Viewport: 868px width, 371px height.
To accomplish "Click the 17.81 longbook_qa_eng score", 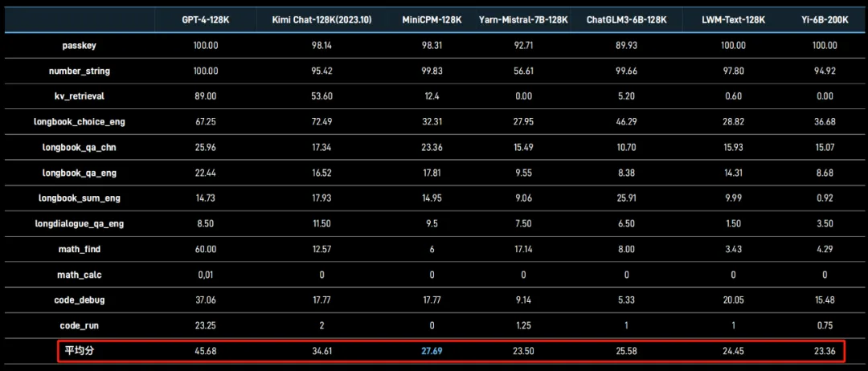I will (432, 173).
